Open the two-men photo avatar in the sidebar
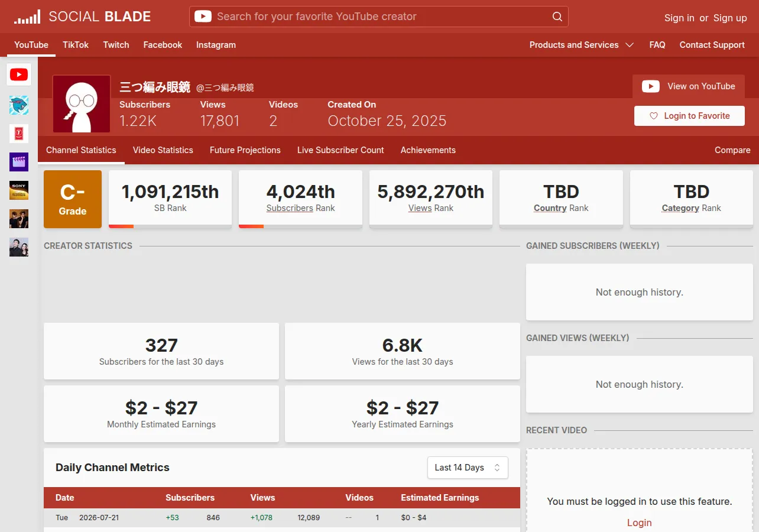The width and height of the screenshot is (759, 532). pyautogui.click(x=19, y=219)
